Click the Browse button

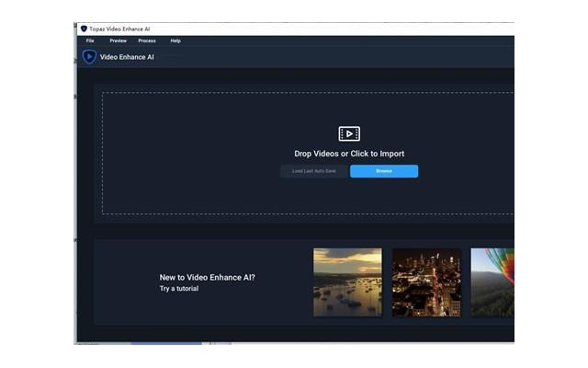384,171
